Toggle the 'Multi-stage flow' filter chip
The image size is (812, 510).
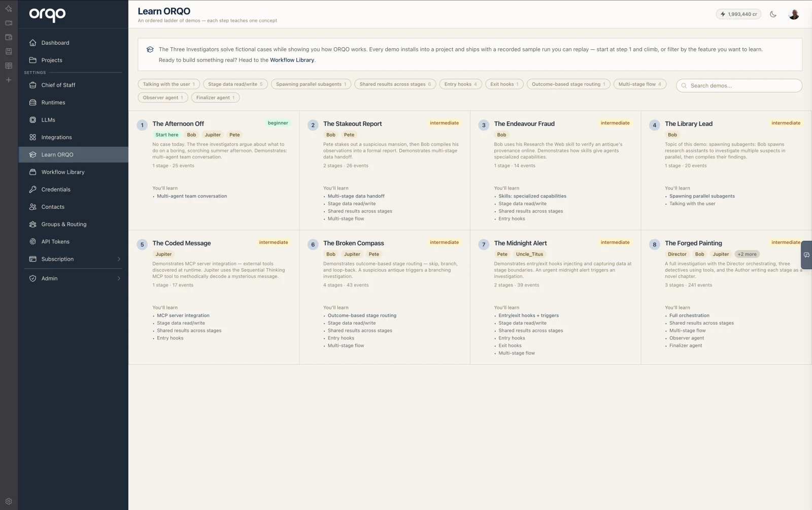pyautogui.click(x=639, y=84)
